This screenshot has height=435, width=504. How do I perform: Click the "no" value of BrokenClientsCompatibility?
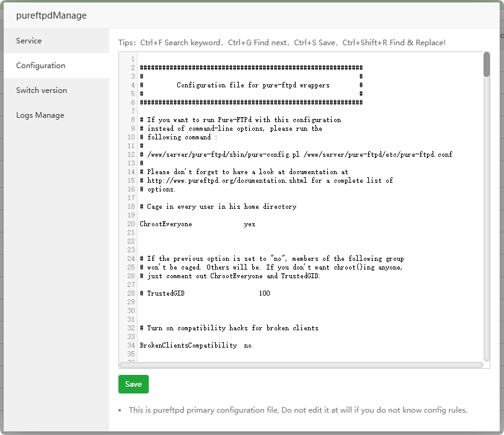pos(247,345)
